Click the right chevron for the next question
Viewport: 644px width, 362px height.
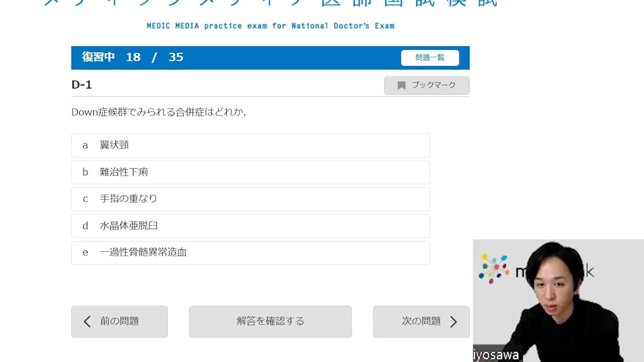tap(453, 321)
